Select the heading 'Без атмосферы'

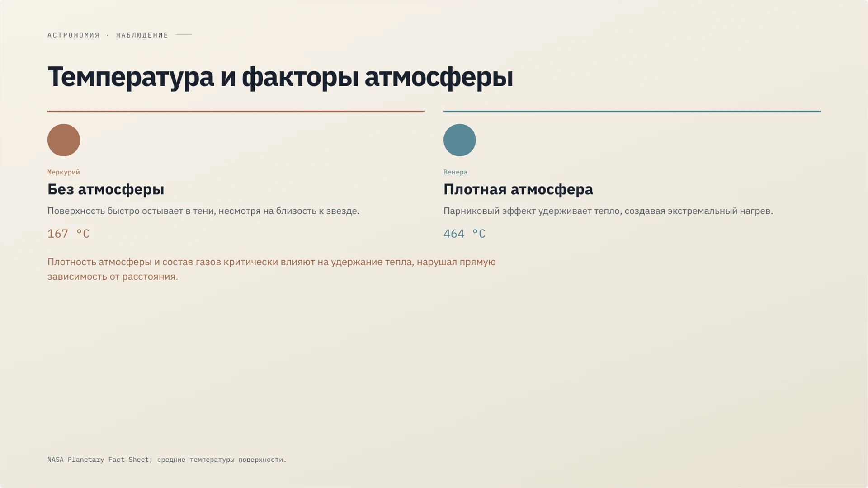pyautogui.click(x=106, y=189)
